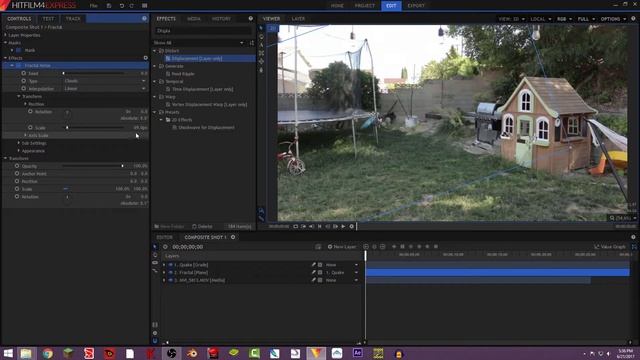Click the timeline zoom magnifier icon in viewer corner
Image resolution: width=640 pixels, height=360 pixels.
click(612, 218)
